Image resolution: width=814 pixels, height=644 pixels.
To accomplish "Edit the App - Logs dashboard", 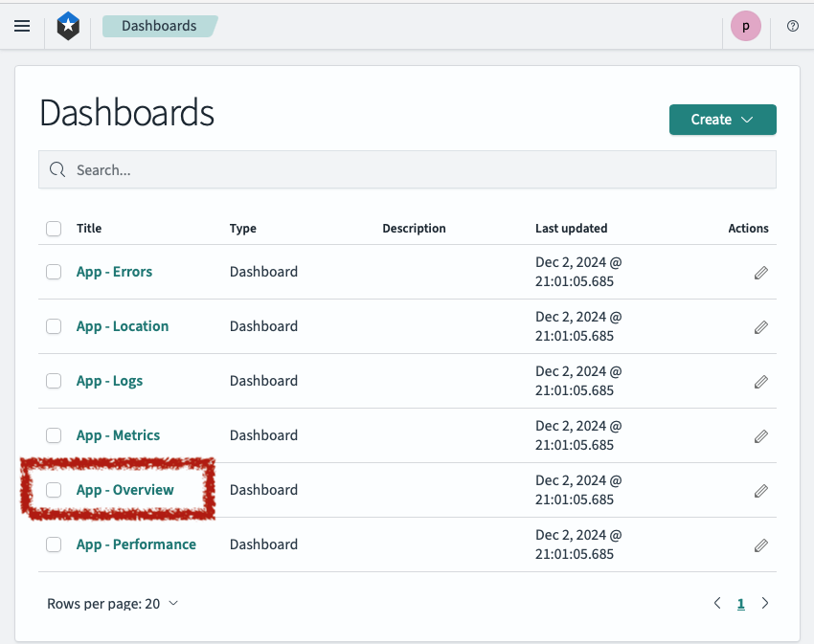I will pyautogui.click(x=760, y=382).
